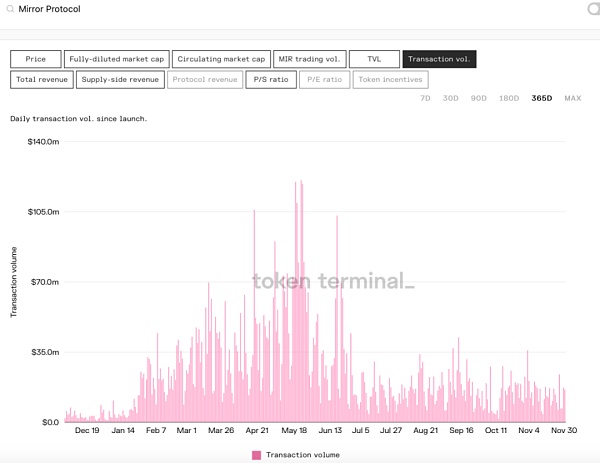Open the TVL metric

pos(374,59)
